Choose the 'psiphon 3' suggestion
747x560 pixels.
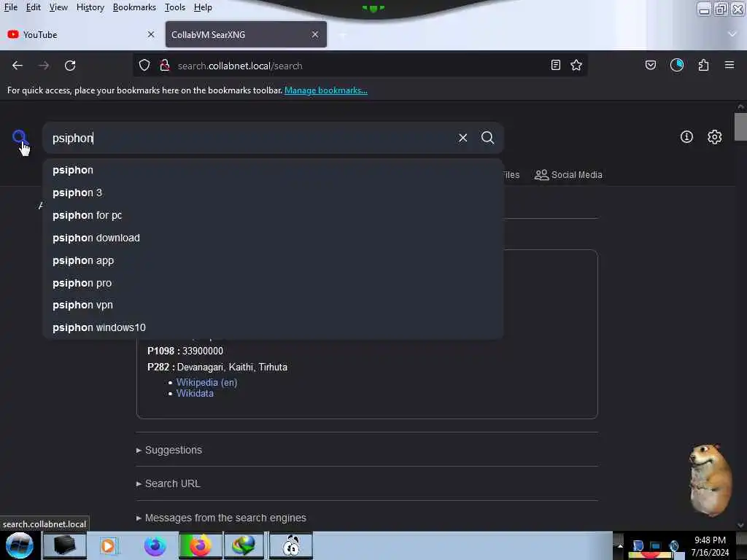pos(273,192)
